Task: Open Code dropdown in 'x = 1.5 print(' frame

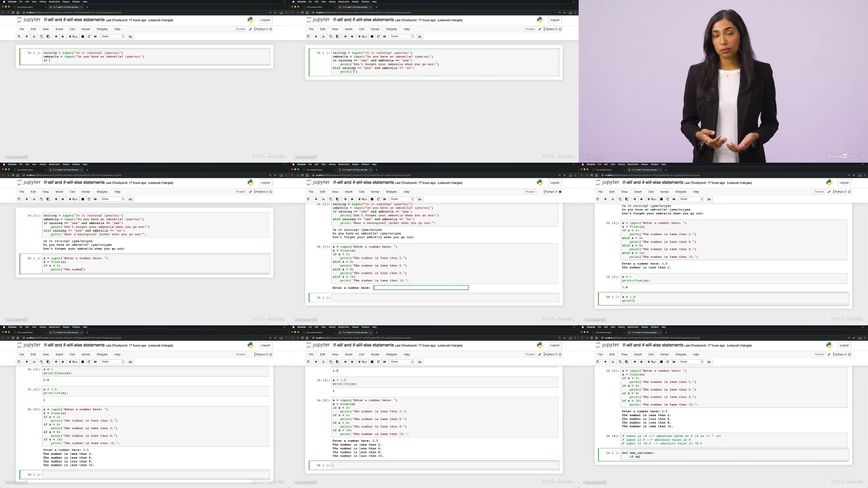Action: 692,199
